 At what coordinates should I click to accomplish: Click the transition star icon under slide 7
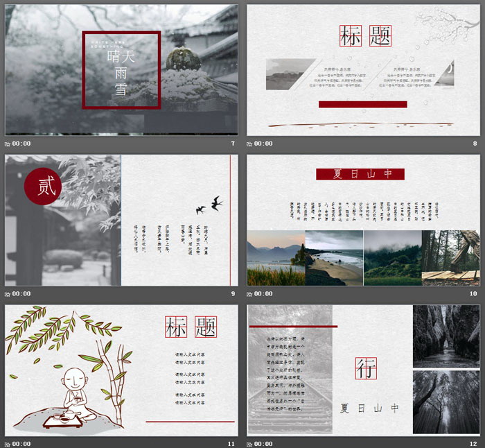point(8,144)
